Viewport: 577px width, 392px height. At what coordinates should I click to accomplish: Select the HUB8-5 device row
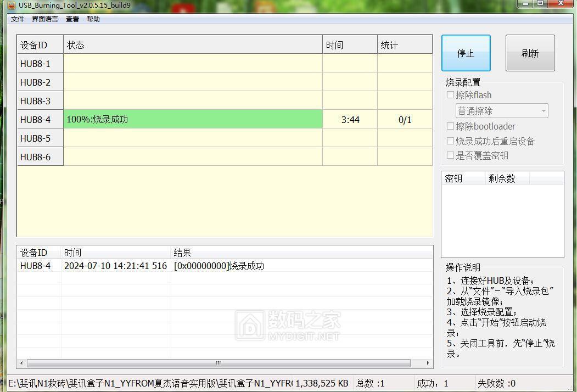click(x=225, y=138)
